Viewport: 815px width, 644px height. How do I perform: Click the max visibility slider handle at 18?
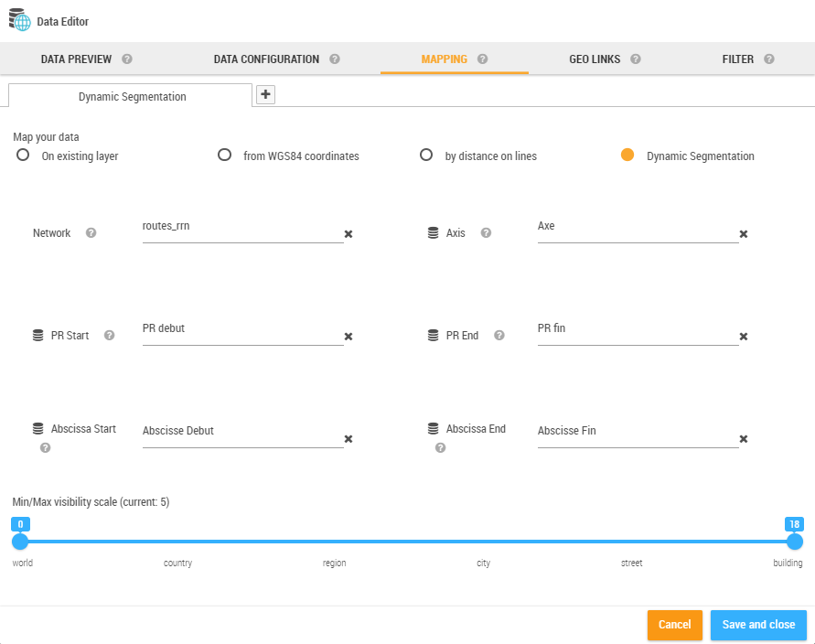pos(795,542)
